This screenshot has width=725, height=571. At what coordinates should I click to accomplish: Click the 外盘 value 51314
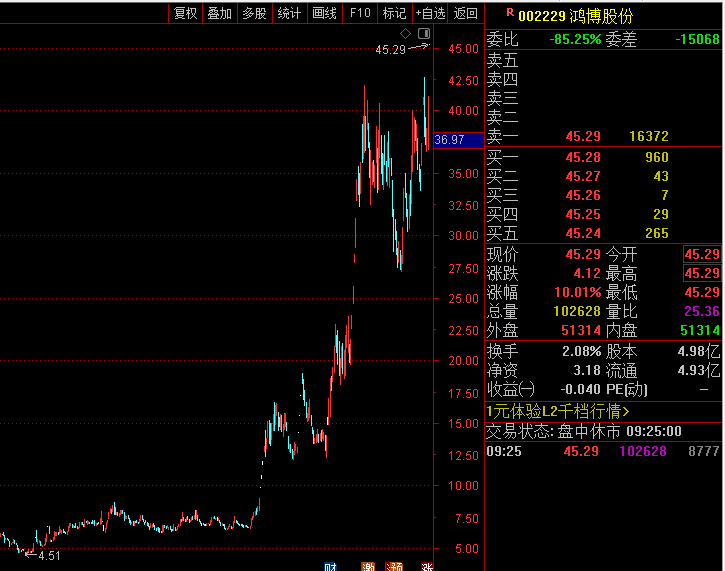[581, 330]
